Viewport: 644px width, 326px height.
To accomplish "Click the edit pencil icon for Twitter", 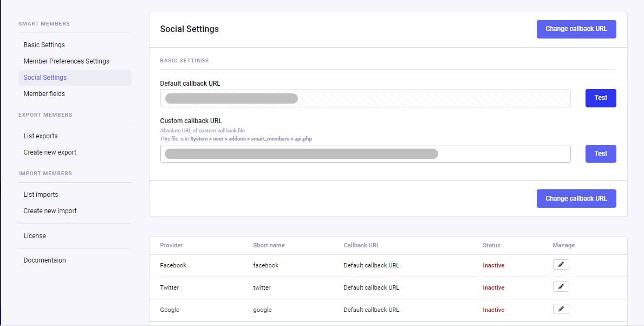I will tap(561, 287).
